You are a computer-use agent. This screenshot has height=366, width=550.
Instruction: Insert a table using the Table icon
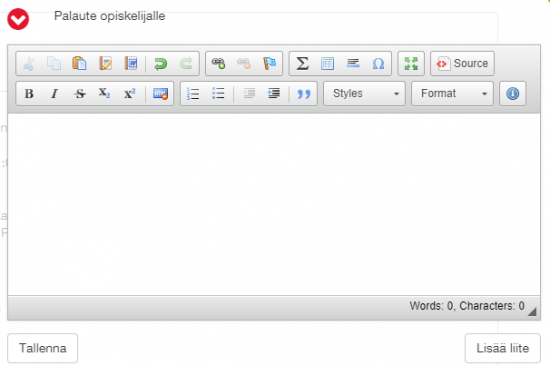[x=327, y=64]
